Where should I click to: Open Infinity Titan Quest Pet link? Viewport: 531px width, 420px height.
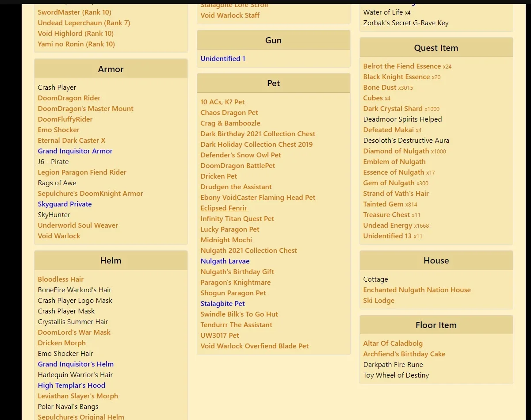tap(237, 219)
